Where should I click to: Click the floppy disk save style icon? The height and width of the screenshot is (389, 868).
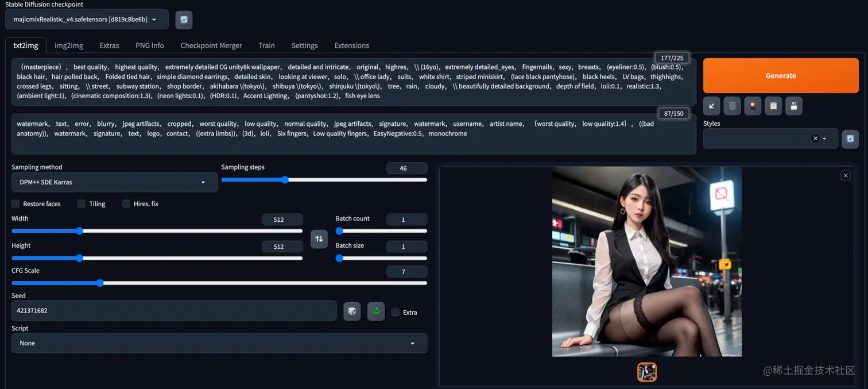[x=794, y=106]
